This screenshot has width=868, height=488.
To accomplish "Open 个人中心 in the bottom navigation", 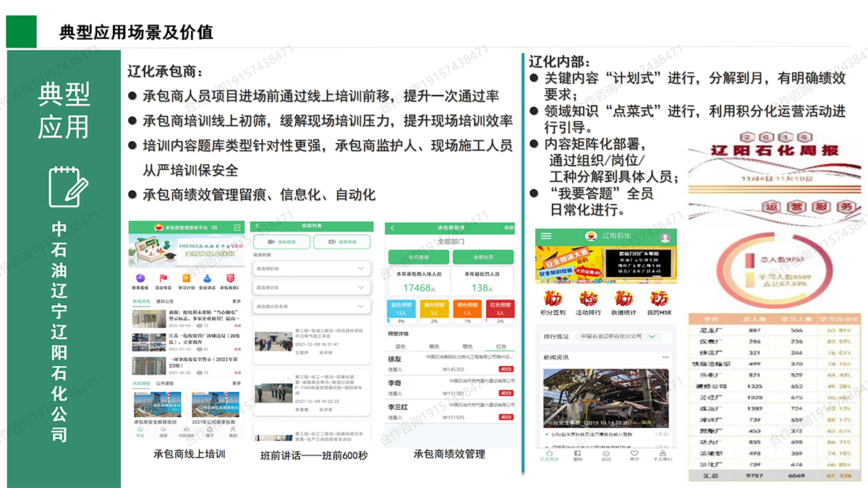I will click(663, 455).
